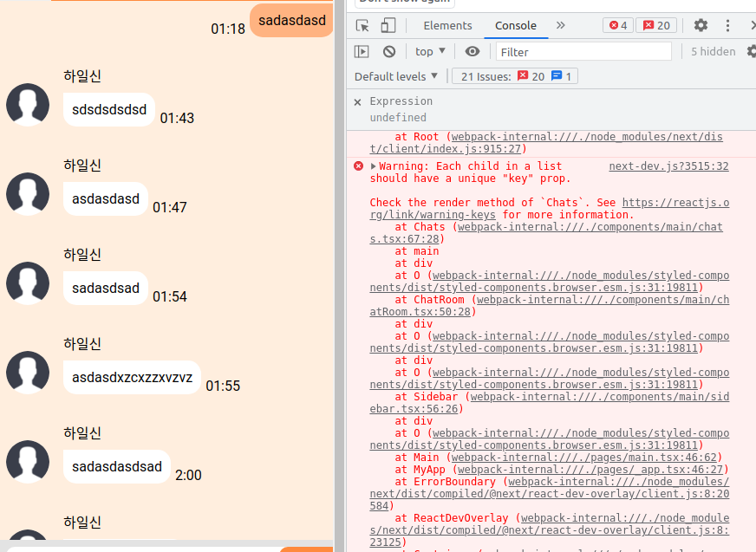Click the 01:43 timestamp

coord(177,118)
